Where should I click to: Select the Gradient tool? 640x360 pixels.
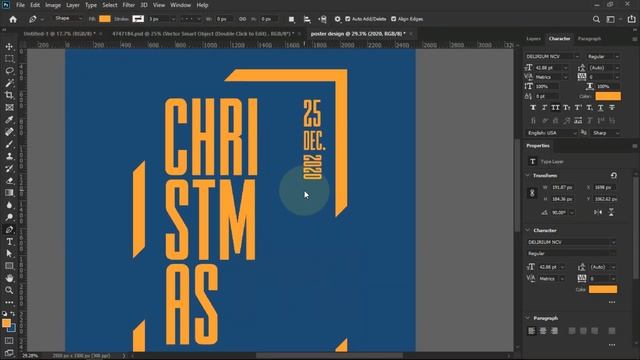pyautogui.click(x=9, y=193)
